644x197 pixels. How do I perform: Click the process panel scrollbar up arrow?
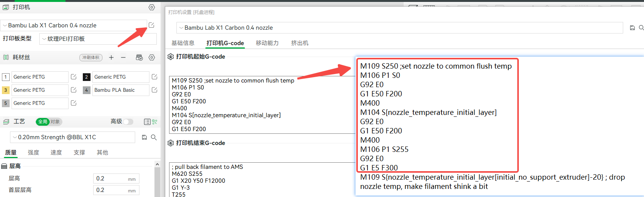[157, 164]
